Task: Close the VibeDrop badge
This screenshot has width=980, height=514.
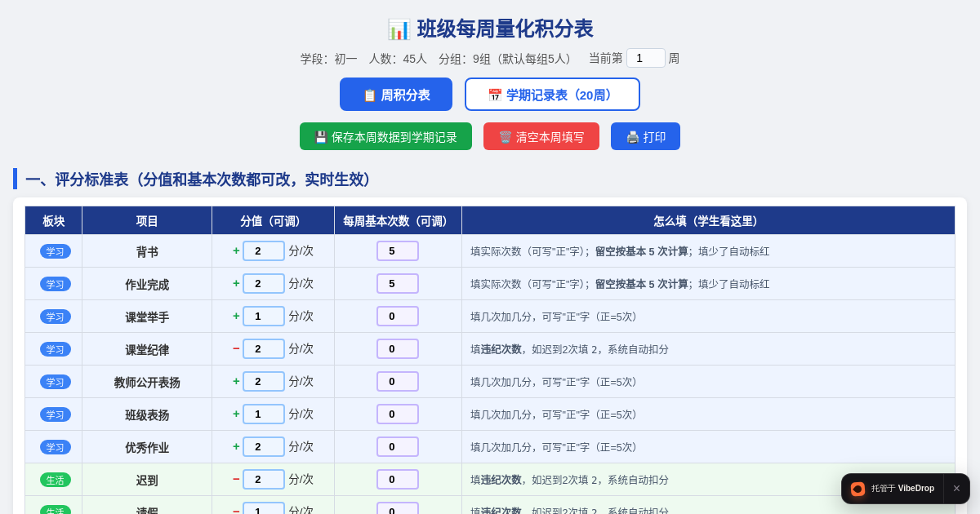Action: [x=956, y=489]
